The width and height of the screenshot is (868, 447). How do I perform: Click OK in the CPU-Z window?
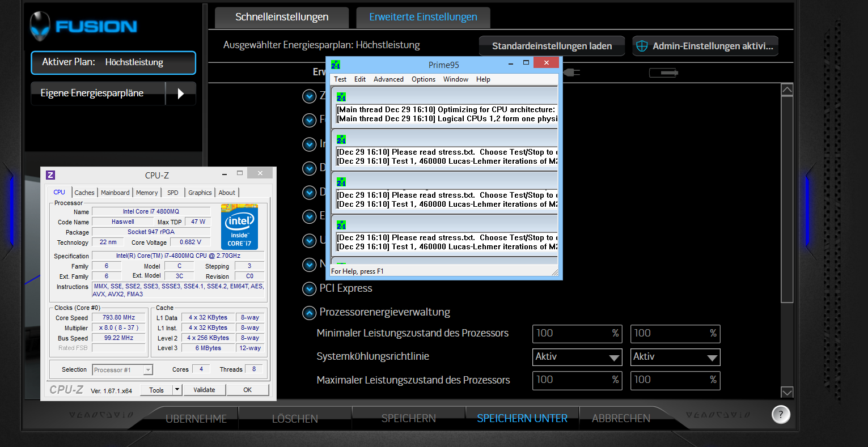point(248,390)
